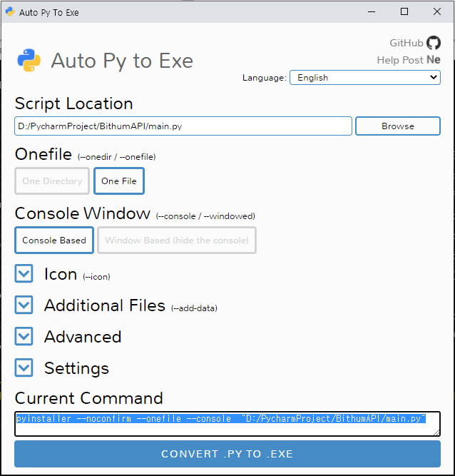
Task: Open the Help Post link
Action: [x=400, y=60]
